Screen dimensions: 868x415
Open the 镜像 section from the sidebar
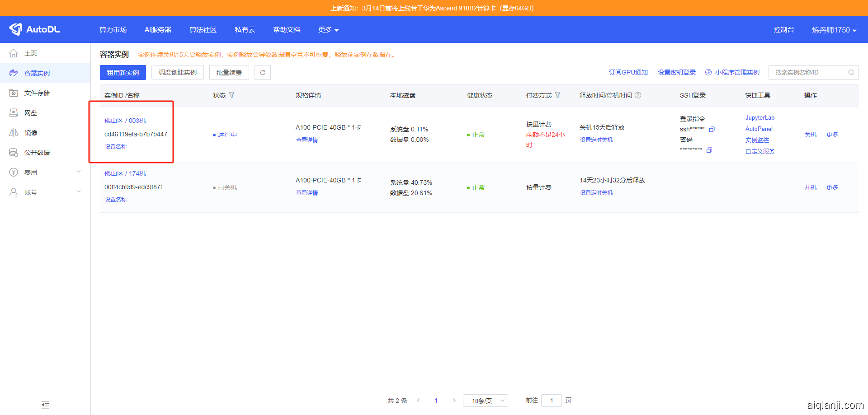[x=30, y=132]
